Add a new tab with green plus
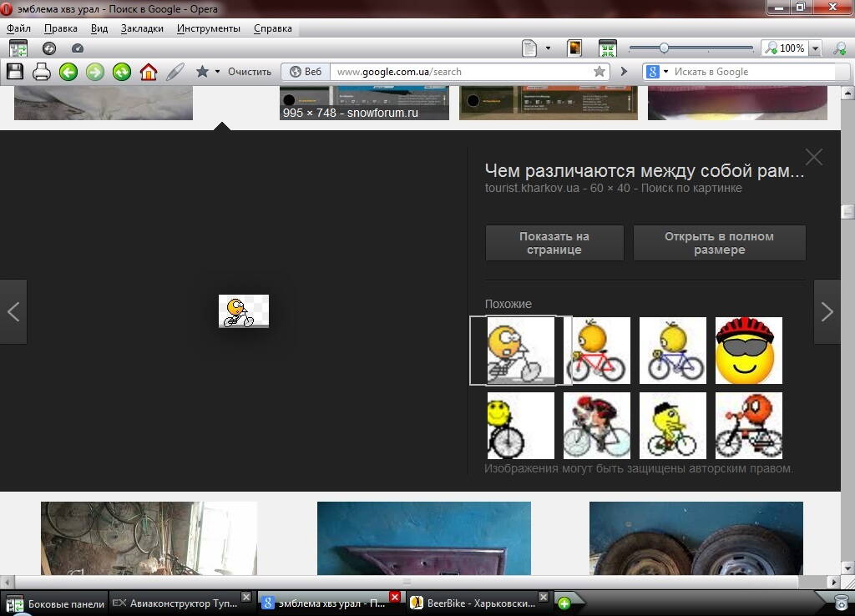The width and height of the screenshot is (855, 616). [564, 603]
